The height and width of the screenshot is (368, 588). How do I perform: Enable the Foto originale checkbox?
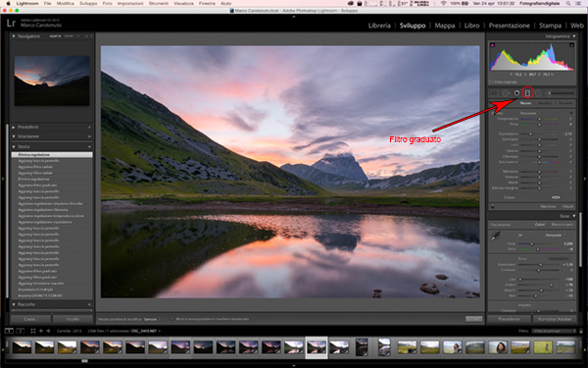[492, 81]
